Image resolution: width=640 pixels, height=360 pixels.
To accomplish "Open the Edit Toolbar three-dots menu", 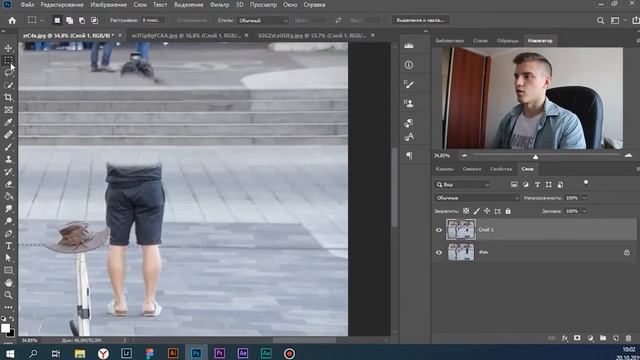I will (8, 307).
